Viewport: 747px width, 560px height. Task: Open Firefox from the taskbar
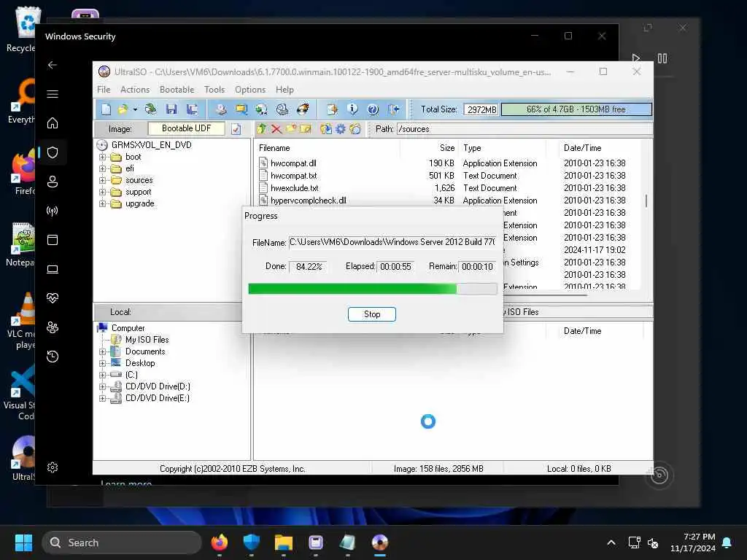click(220, 542)
